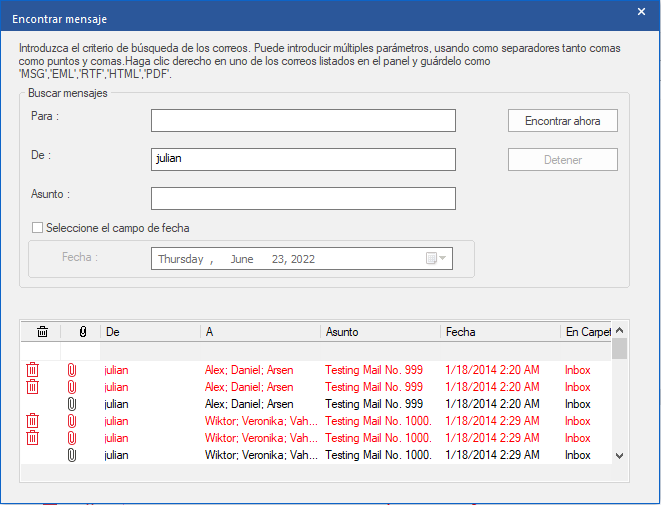Viewport: 661px width, 505px height.
Task: Click the red trash icon in first Testing Mail No. 999 row
Action: 32,370
